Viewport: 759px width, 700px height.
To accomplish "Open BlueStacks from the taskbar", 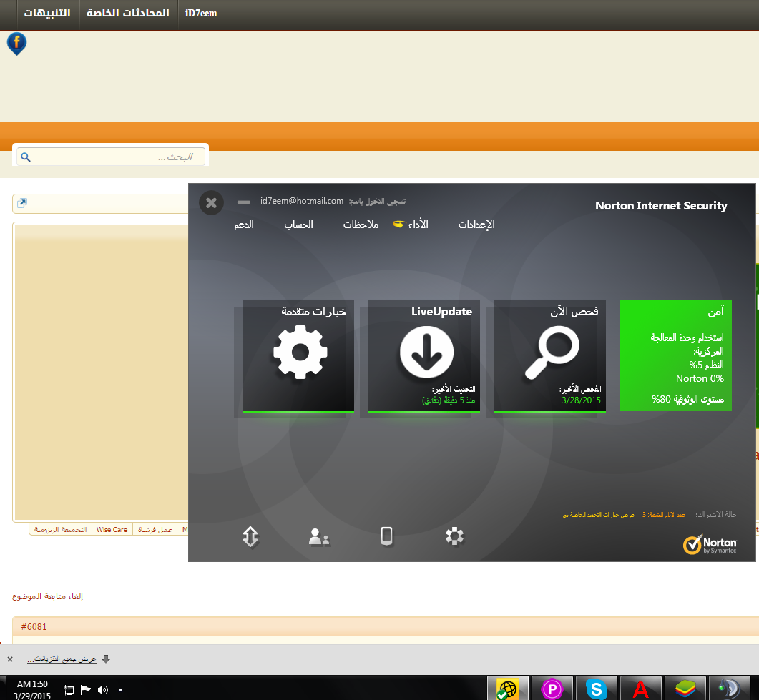I will [685, 689].
